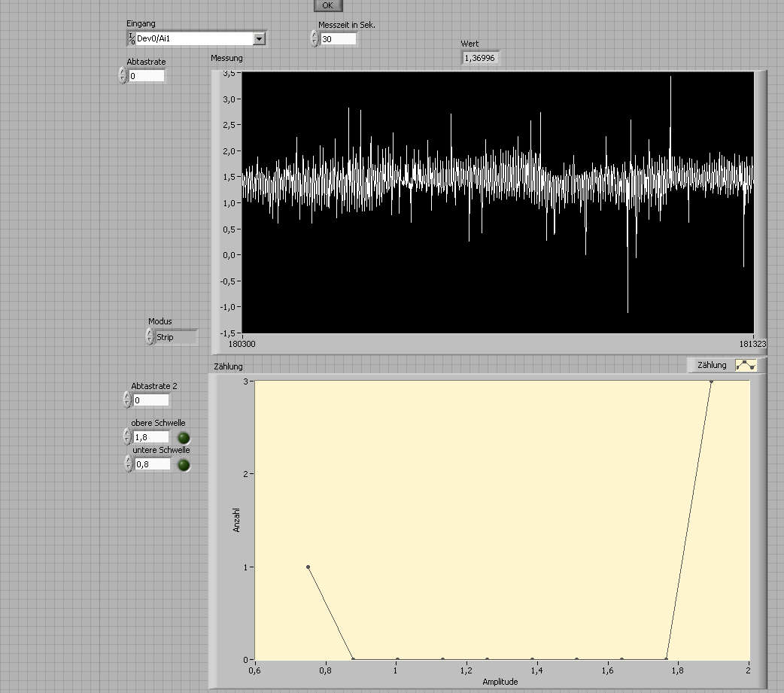This screenshot has width=784, height=693.
Task: Click the Messung chart black plot area
Action: [497, 202]
